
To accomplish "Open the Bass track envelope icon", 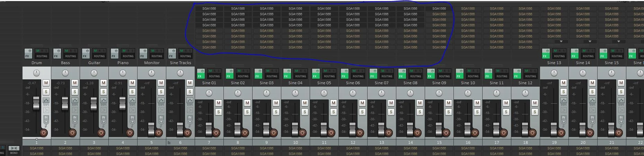I will click(75, 100).
